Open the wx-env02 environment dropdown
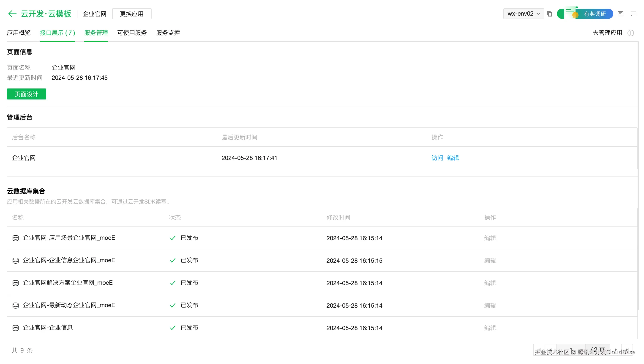Screen dimensions: 644x364 pyautogui.click(x=523, y=14)
